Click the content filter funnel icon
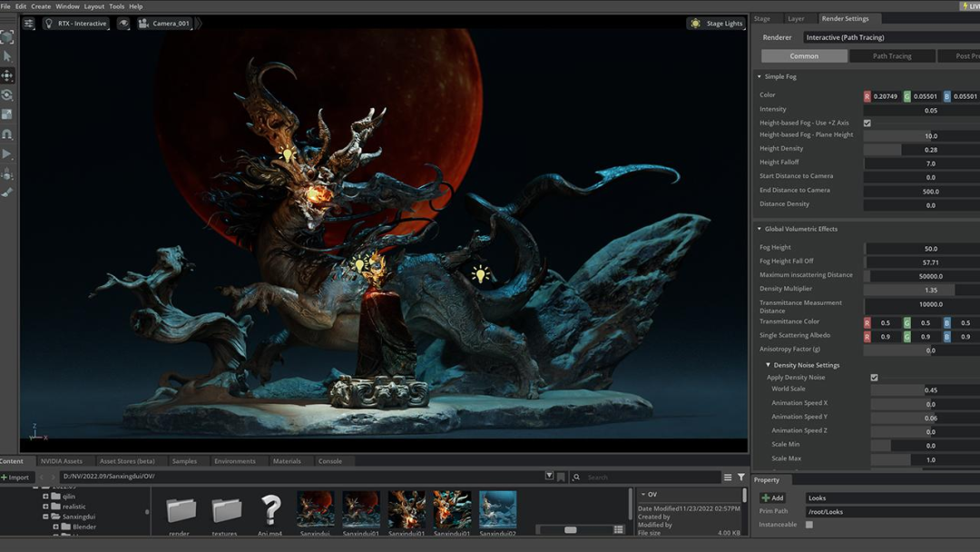The height and width of the screenshot is (552, 980). coord(741,477)
